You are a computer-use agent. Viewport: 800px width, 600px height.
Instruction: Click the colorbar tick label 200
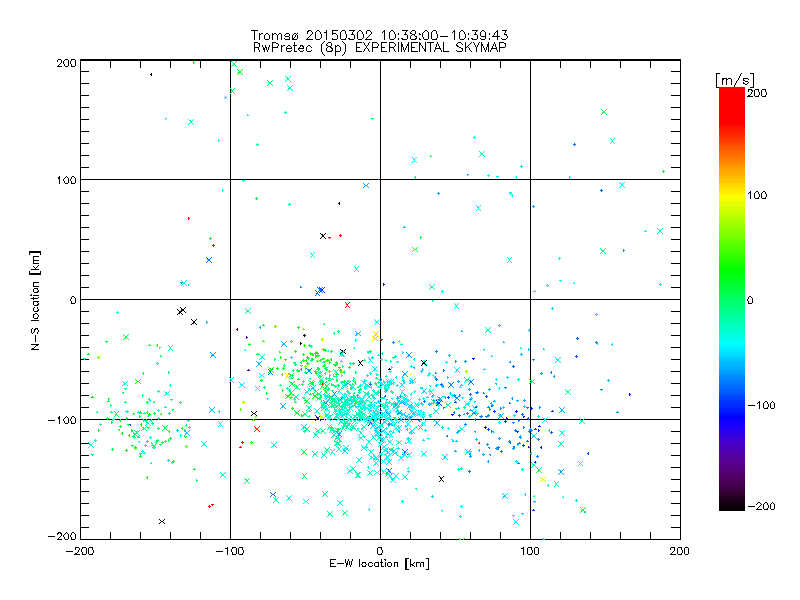[x=757, y=92]
